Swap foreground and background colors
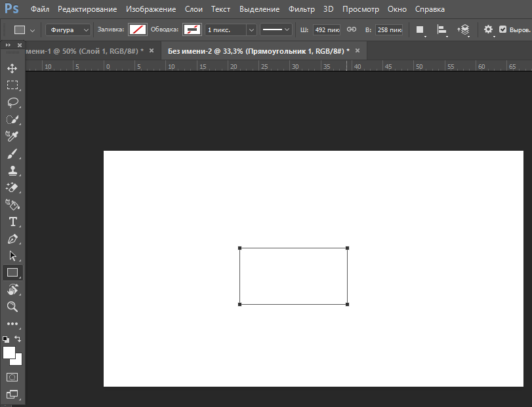532x407 pixels. click(18, 339)
